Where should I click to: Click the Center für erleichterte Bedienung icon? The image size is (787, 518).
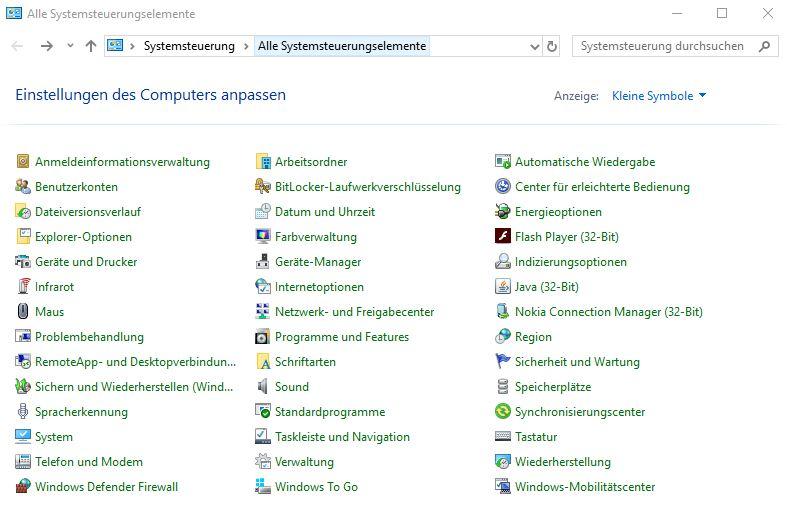pos(502,186)
